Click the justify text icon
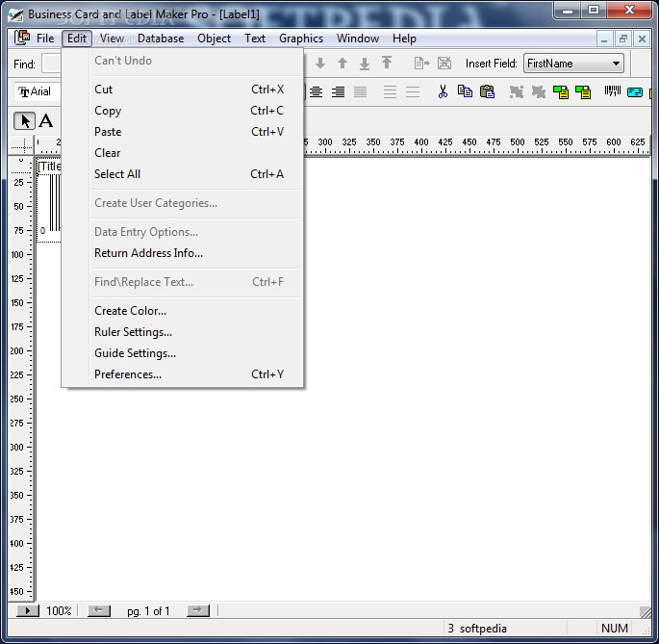Viewport: 659px width, 644px height. tap(360, 91)
